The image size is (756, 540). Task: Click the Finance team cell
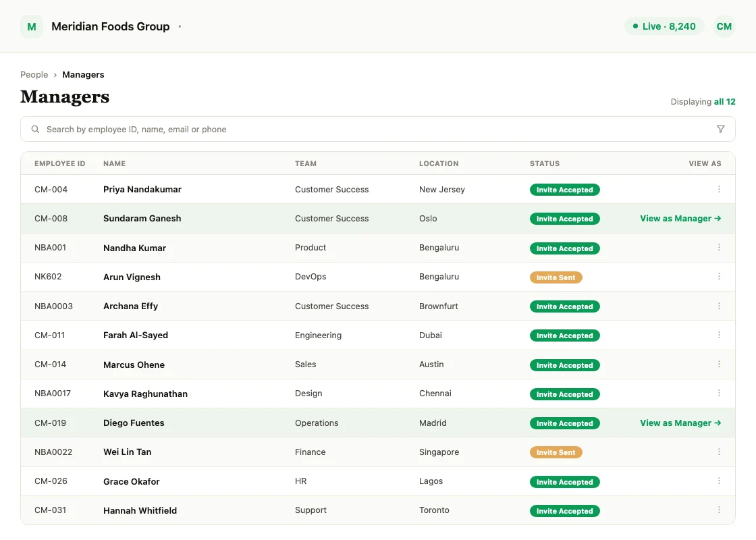pos(310,452)
